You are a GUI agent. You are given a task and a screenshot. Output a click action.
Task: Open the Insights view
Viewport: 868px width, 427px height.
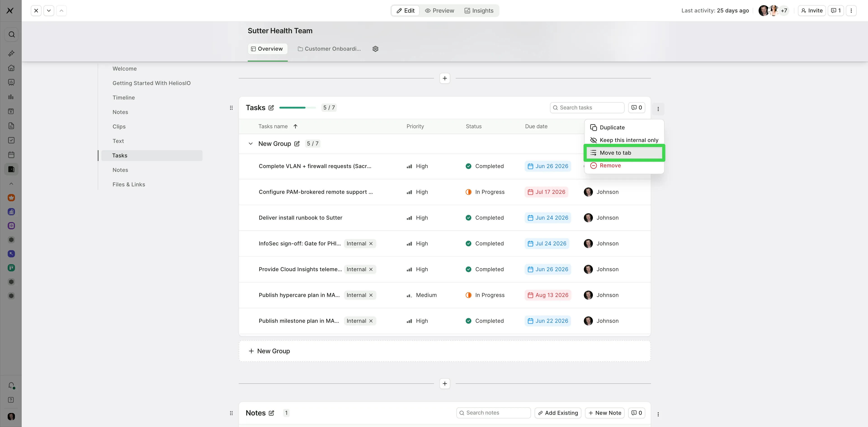tap(479, 11)
